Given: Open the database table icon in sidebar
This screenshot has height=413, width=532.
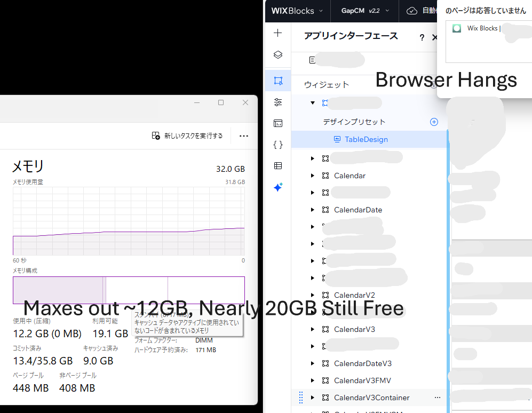Looking at the screenshot, I should click(x=278, y=165).
